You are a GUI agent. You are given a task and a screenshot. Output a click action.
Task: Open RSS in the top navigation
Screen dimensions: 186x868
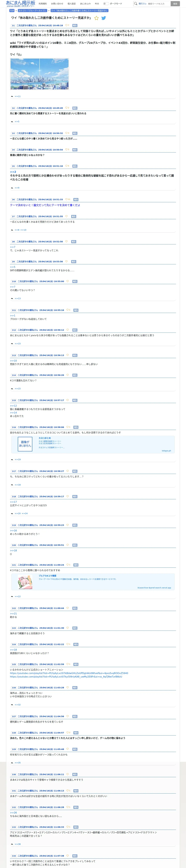pyautogui.click(x=97, y=4)
